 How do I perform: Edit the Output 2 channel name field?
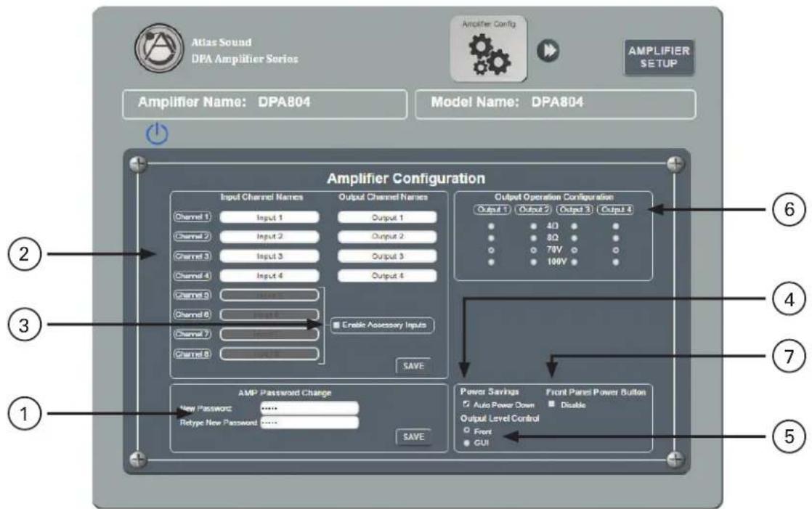point(387,237)
